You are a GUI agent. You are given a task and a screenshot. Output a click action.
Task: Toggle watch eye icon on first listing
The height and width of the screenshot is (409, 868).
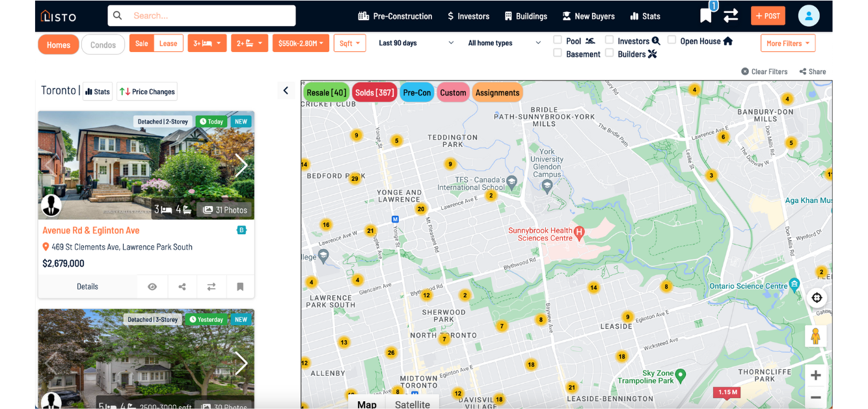pyautogui.click(x=152, y=287)
